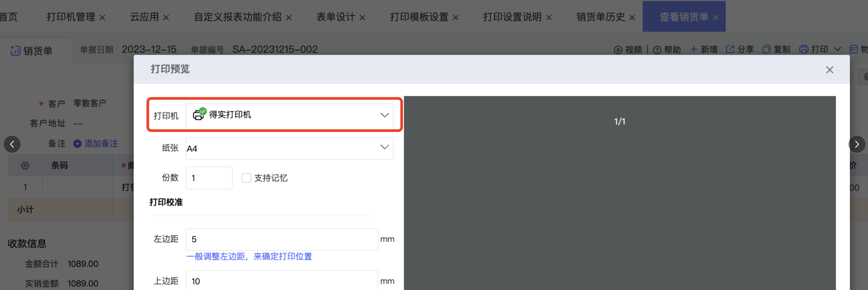Click the 收款信息 section heading
This screenshot has width=868, height=290.
point(27,244)
